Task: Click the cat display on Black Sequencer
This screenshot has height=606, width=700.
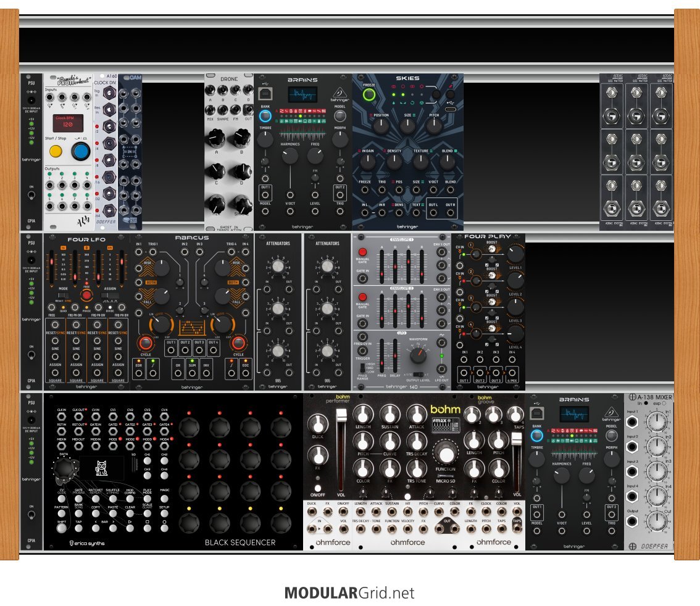Action: click(102, 468)
